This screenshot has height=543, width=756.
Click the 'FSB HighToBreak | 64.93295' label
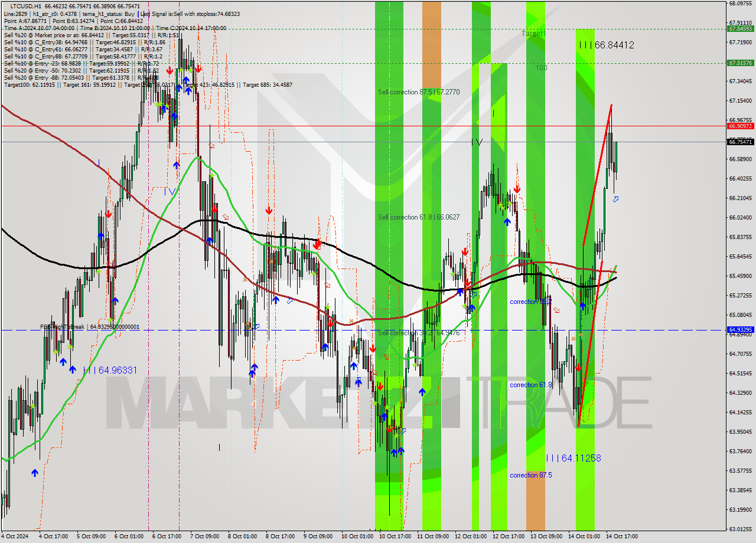click(90, 326)
